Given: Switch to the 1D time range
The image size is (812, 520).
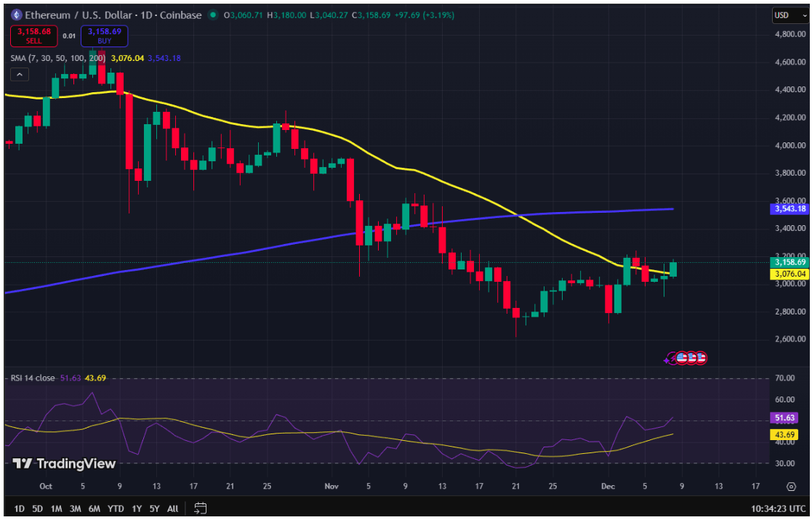Looking at the screenshot, I should [19, 508].
